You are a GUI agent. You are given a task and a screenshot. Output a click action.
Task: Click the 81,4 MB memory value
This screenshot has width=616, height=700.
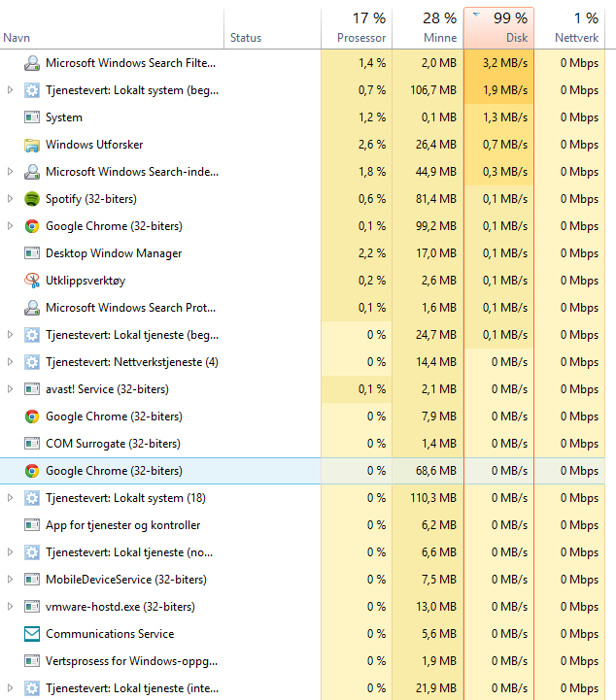click(436, 199)
